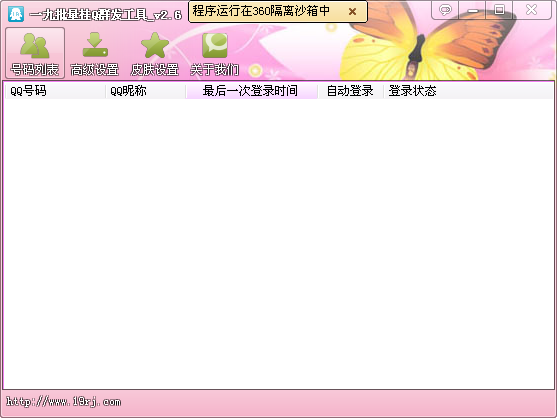Sort by QQ昵称 column header
This screenshot has width=557, height=418.
146,91
